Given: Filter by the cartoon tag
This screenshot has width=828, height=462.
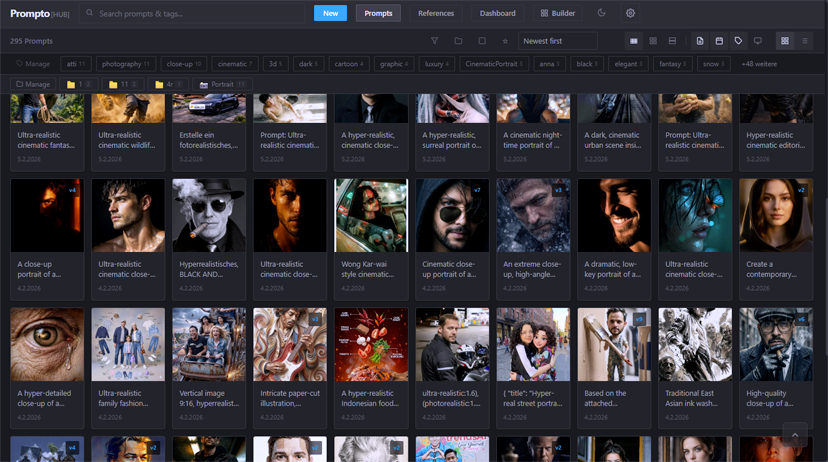Looking at the screenshot, I should coord(349,64).
